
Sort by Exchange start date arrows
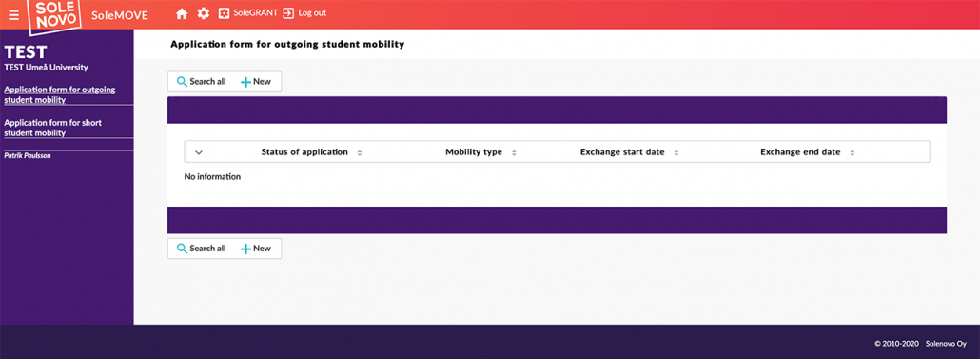click(676, 152)
